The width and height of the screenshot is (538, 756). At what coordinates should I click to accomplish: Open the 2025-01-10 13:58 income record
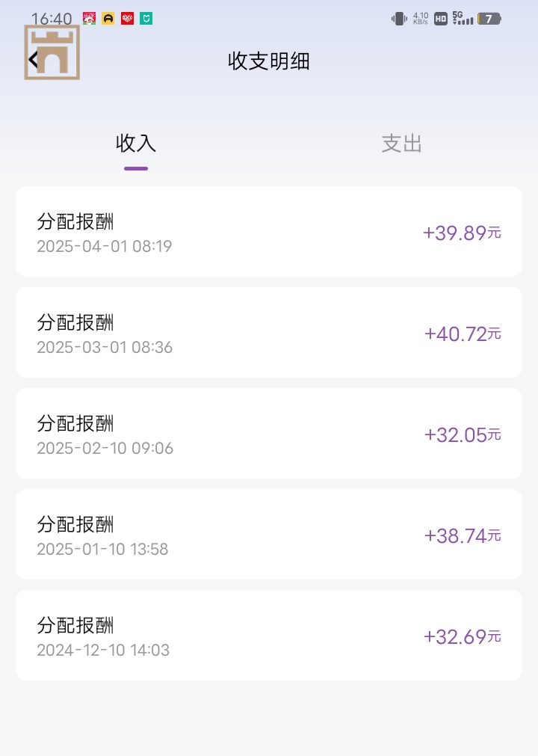click(269, 535)
